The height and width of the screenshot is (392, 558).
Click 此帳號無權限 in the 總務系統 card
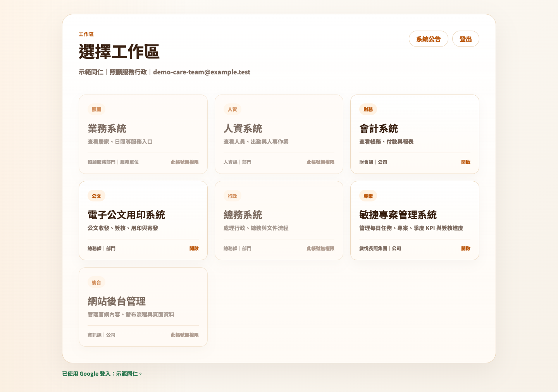[x=320, y=249]
